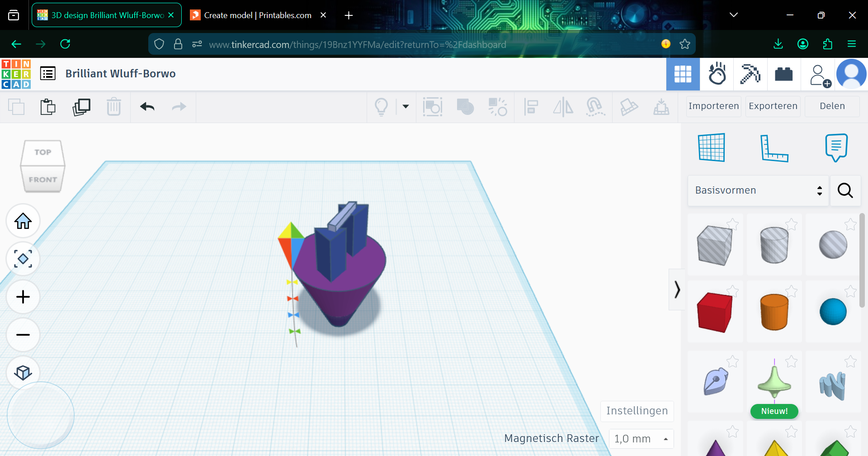This screenshot has width=868, height=456.
Task: Toggle perspective orthographic view cube icon
Action: pos(23,373)
